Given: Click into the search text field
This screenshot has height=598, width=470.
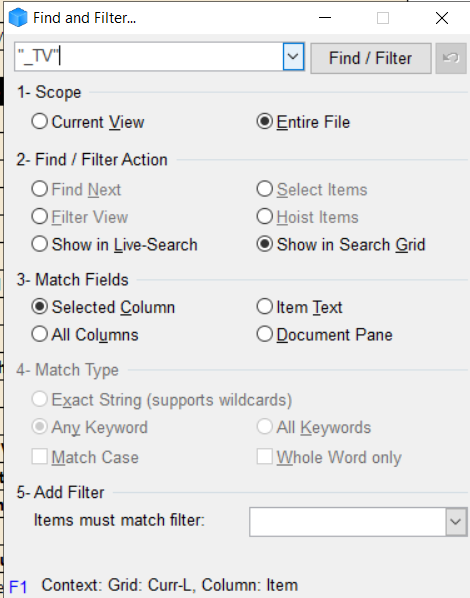Looking at the screenshot, I should pos(149,56).
